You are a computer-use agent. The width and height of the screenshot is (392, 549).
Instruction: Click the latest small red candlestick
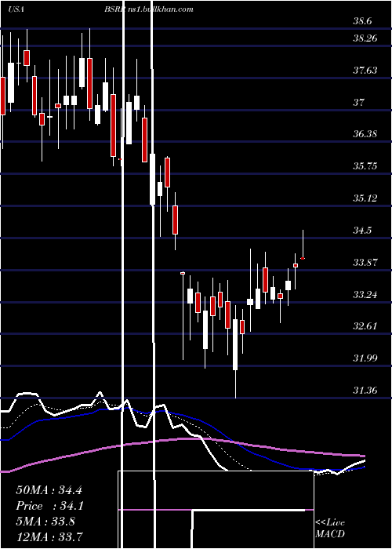pyautogui.click(x=303, y=258)
